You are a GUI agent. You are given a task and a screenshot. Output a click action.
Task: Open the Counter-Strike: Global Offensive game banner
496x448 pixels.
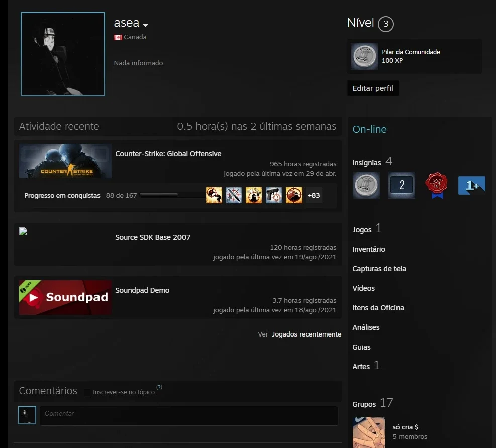tap(65, 161)
